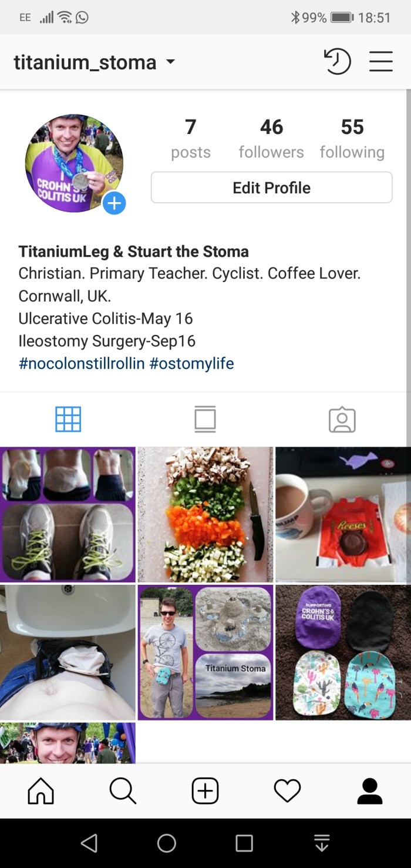Tap the blue plus on profile picture
The width and height of the screenshot is (411, 868).
pos(114,203)
